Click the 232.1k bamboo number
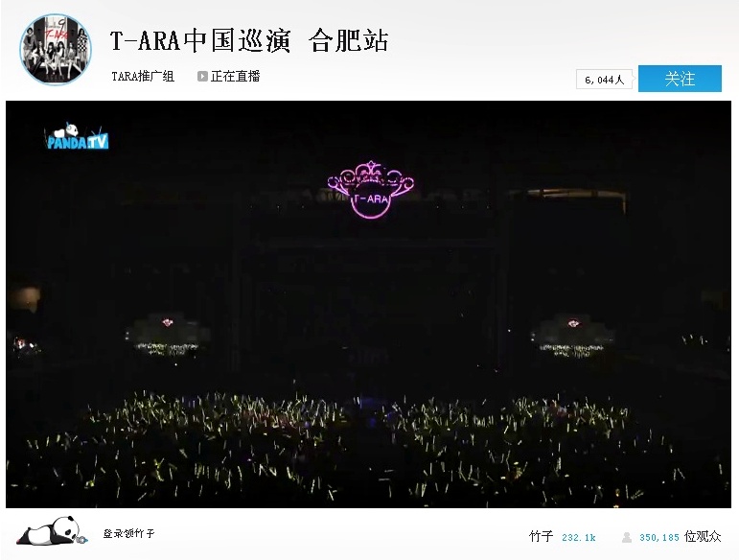 (579, 537)
